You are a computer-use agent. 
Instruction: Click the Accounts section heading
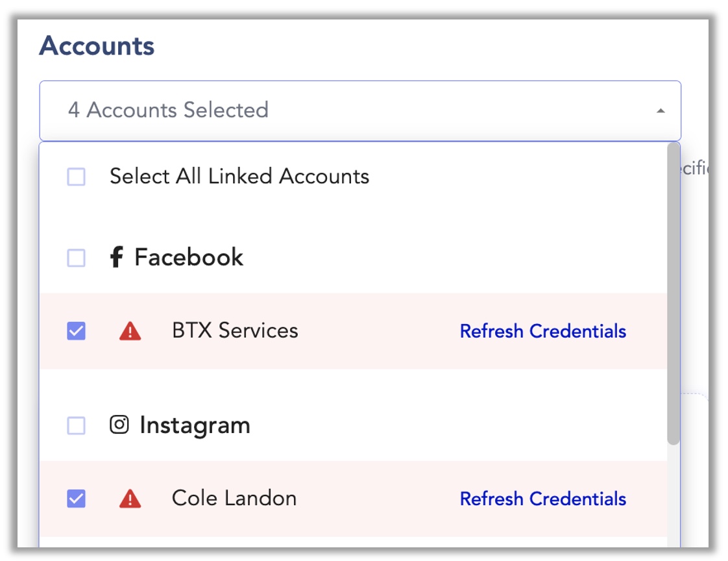click(97, 45)
